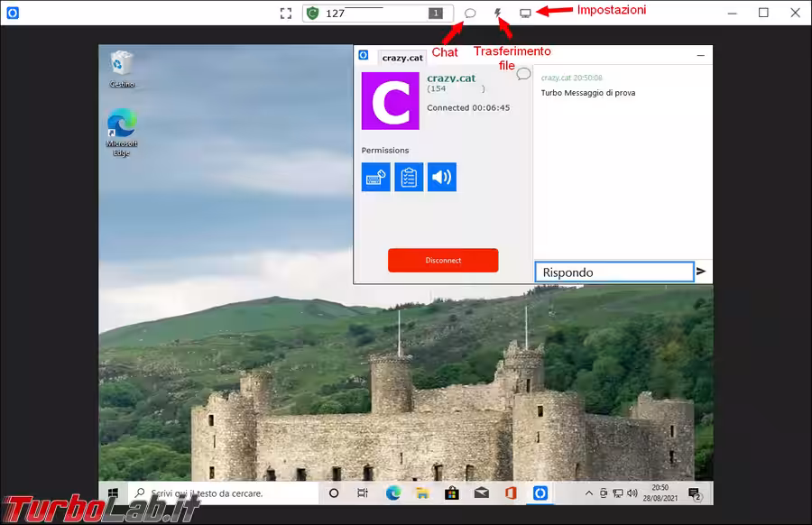Toggle keyboard and mouse control permission

click(x=376, y=177)
